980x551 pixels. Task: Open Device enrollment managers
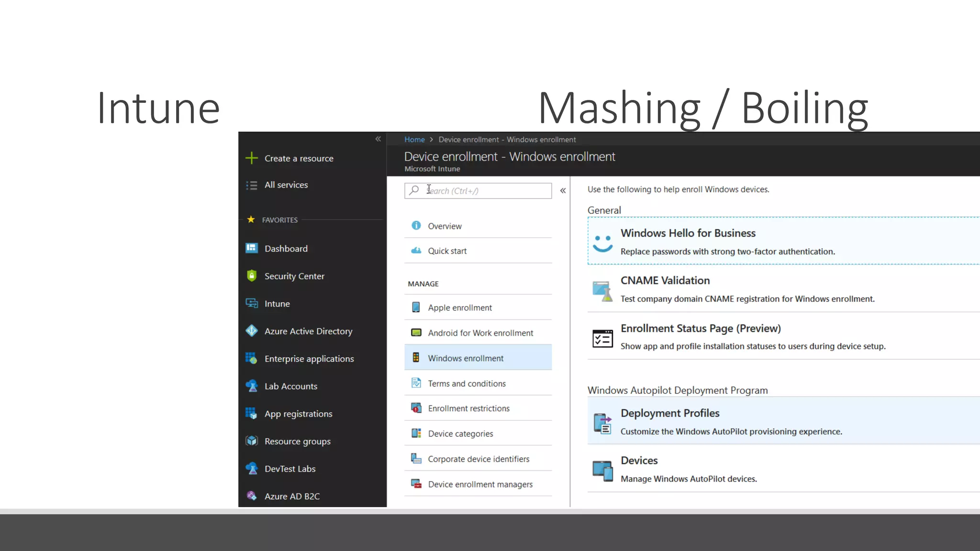point(478,484)
